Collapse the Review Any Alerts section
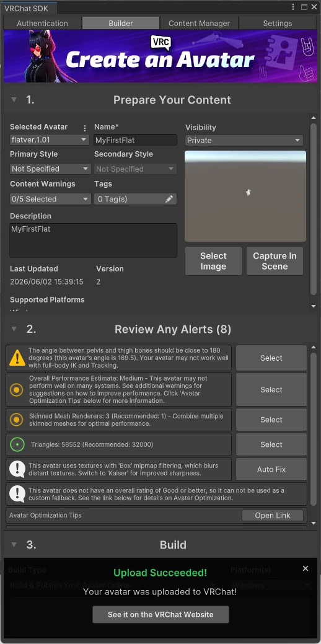This screenshot has width=321, height=644. pyautogui.click(x=14, y=329)
